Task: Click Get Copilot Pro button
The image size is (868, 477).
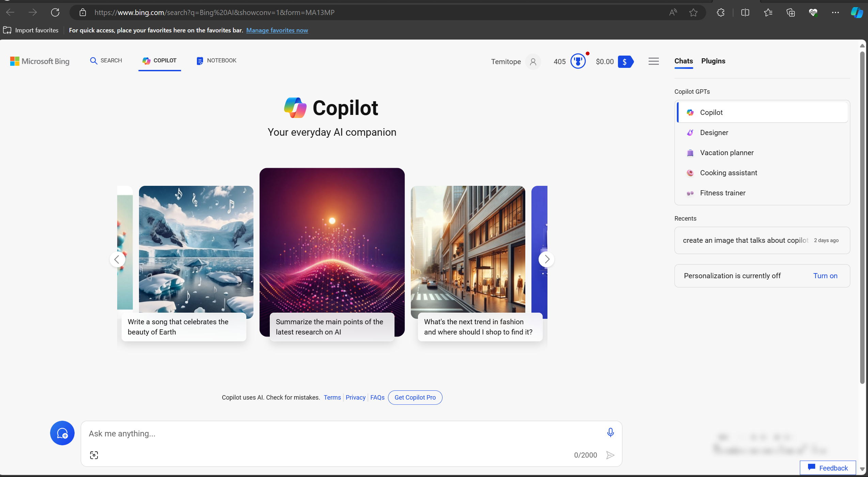Action: 415,397
